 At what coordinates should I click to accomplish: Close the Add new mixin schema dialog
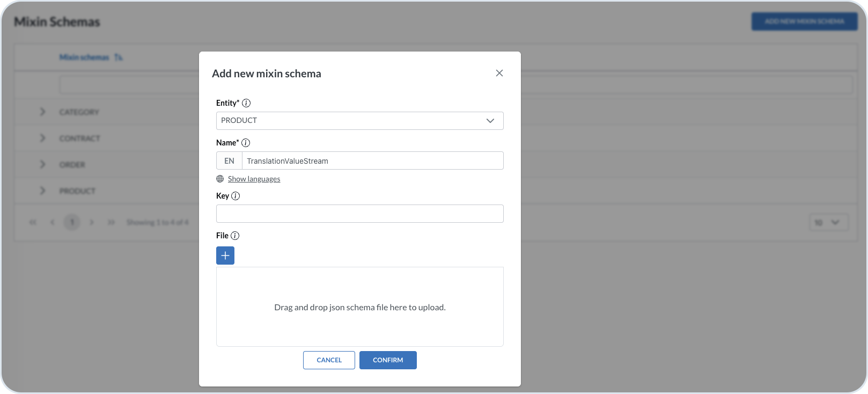499,73
